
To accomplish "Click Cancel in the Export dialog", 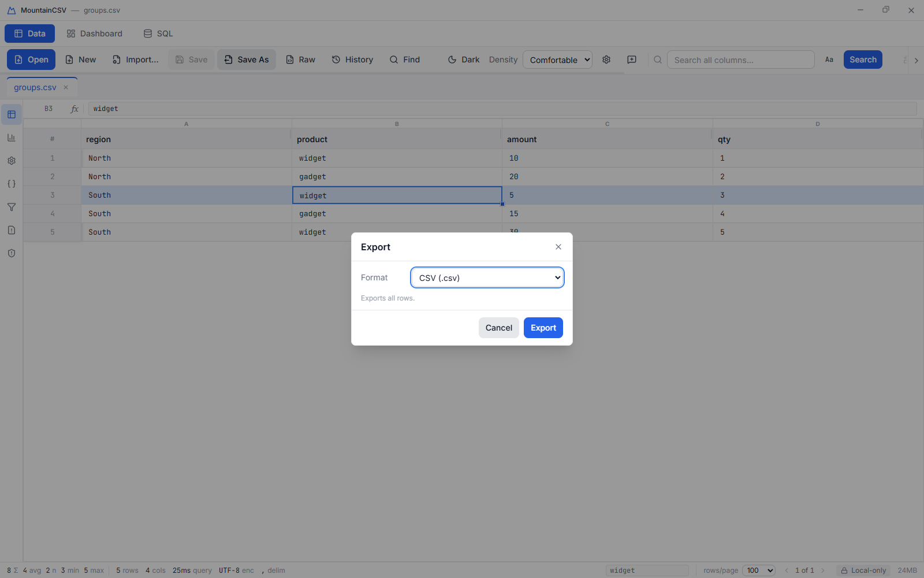I will (x=499, y=328).
